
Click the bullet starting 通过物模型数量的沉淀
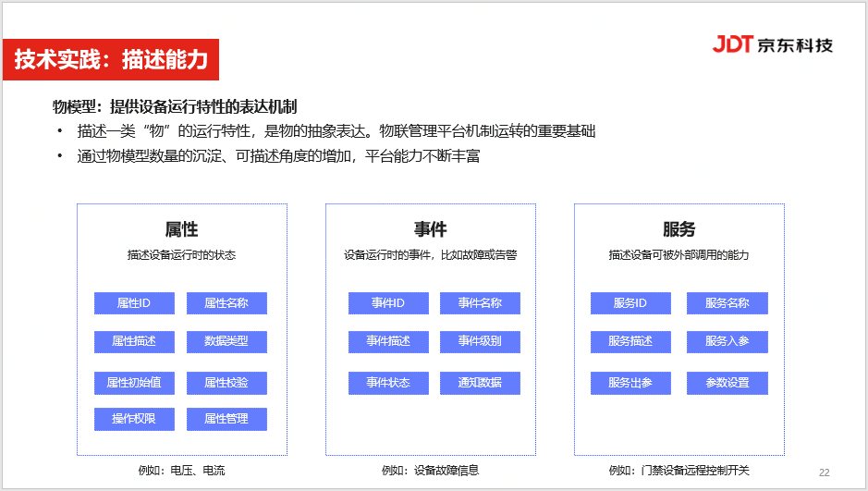278,156
